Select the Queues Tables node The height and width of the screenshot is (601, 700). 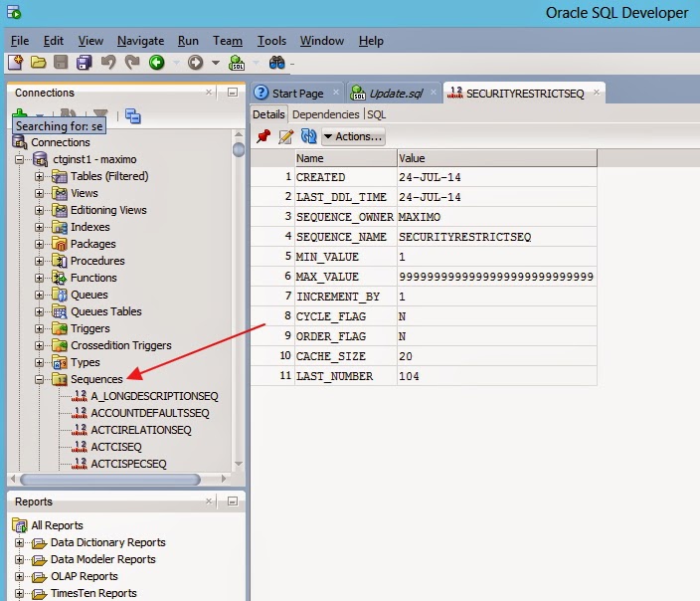pos(106,311)
